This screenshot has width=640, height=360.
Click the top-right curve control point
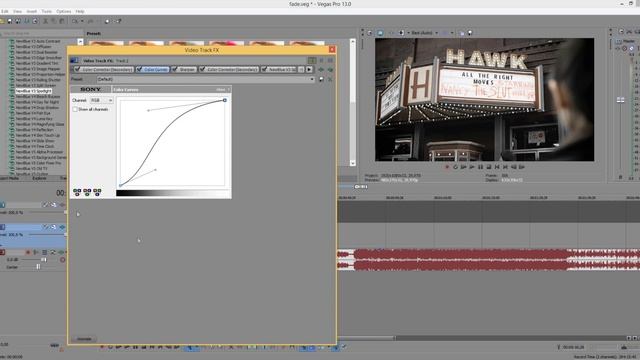coord(224,100)
